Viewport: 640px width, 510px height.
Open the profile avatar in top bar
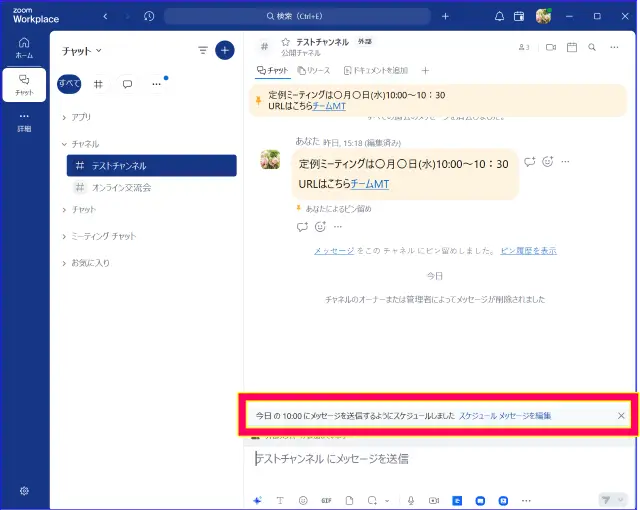pyautogui.click(x=543, y=16)
